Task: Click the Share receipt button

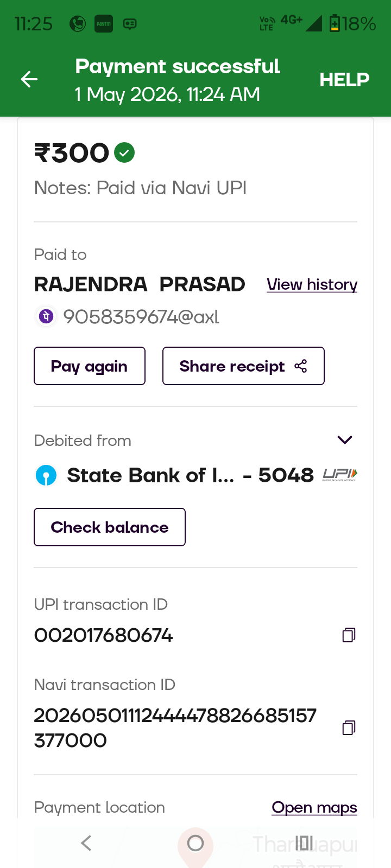Action: point(243,366)
